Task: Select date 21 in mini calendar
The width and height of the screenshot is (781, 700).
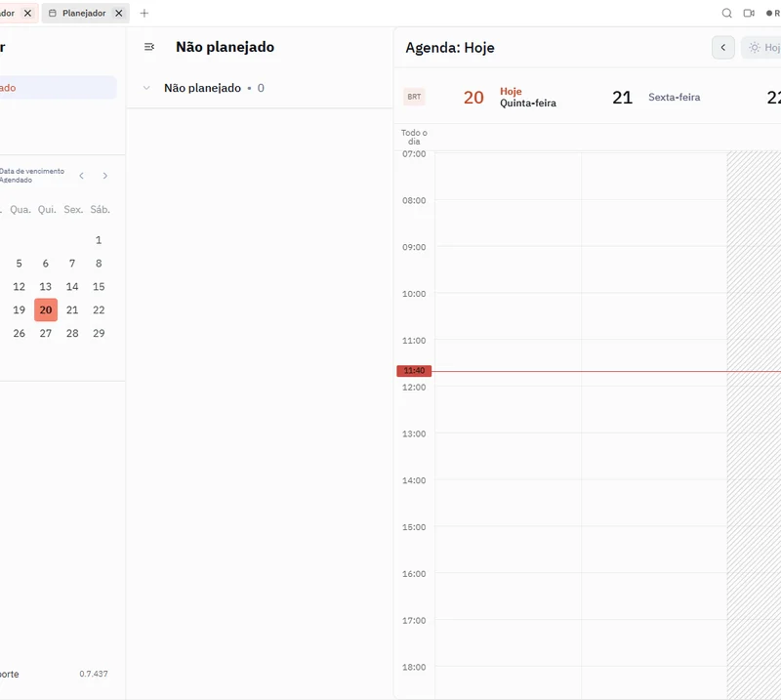Action: 72,309
